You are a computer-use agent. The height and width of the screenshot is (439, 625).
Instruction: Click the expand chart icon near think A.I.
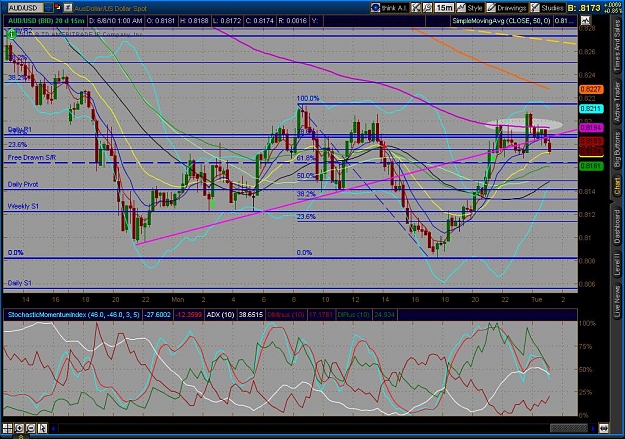point(416,8)
